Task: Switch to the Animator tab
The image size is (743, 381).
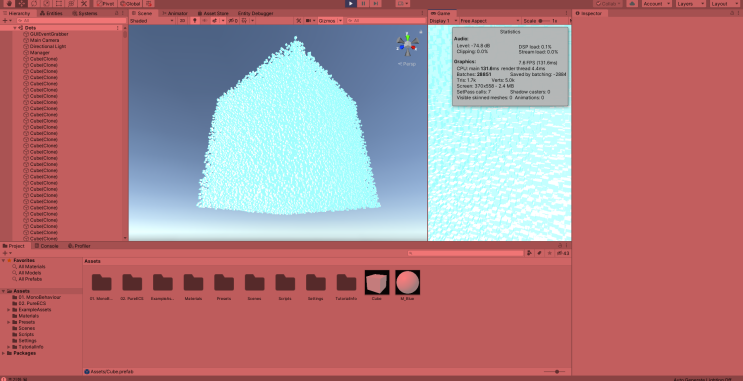Action: (175, 13)
